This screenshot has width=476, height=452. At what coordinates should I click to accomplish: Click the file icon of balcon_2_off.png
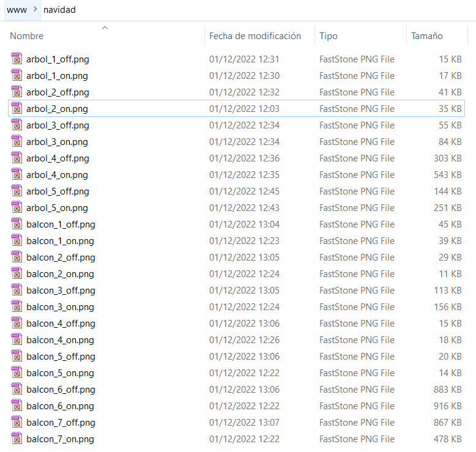[x=17, y=257]
